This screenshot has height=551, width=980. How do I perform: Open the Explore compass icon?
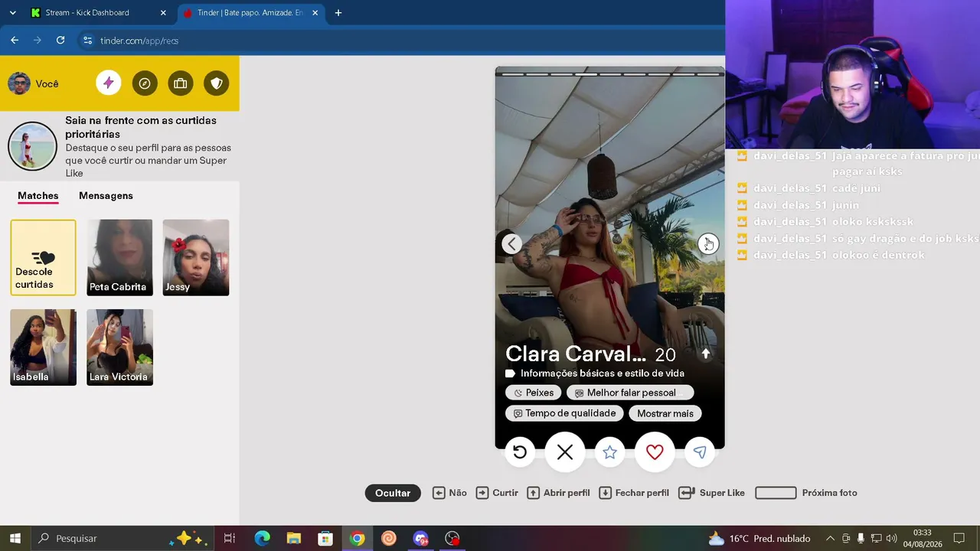pos(145,83)
